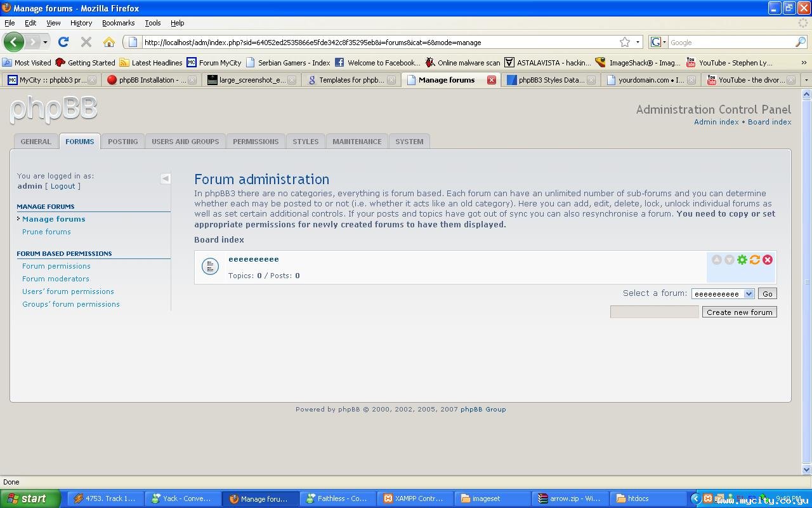Open Groups' forum permissions link
This screenshot has height=508, width=812.
click(x=71, y=304)
